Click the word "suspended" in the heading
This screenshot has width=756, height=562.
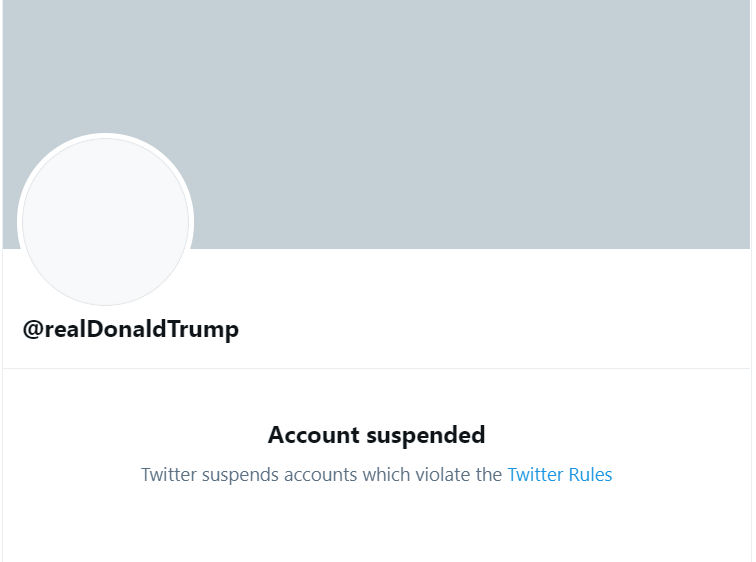click(426, 436)
